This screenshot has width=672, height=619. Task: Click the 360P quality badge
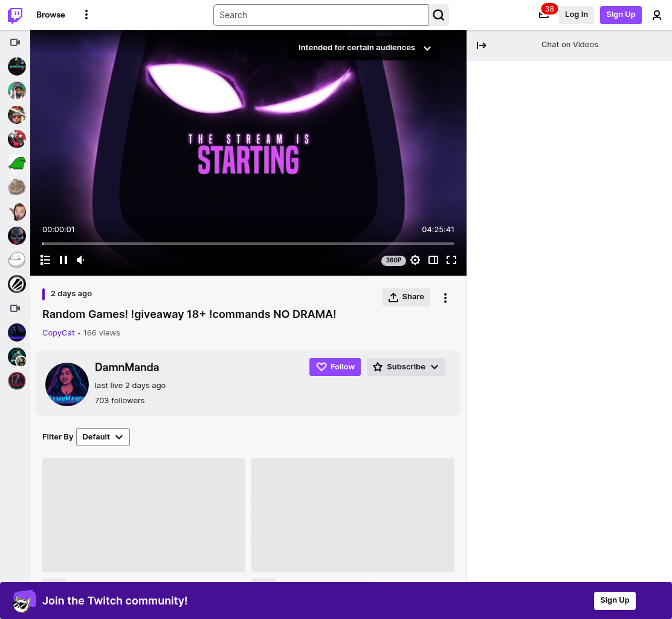393,260
